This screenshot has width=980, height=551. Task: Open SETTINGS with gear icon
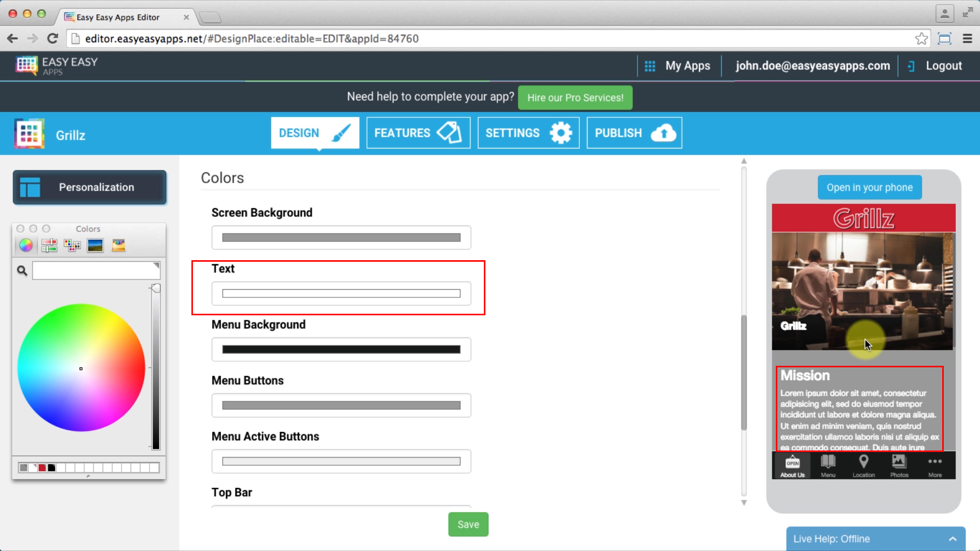pos(528,133)
